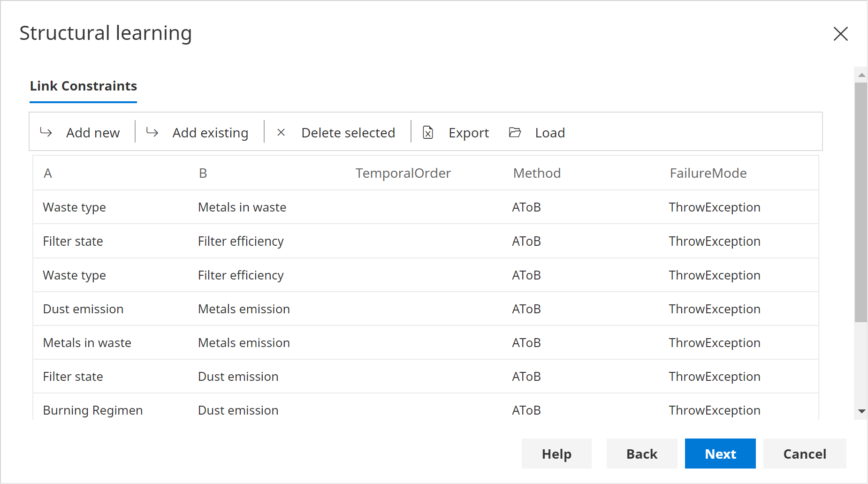
Task: Click the Add existing arrow icon
Action: point(152,132)
